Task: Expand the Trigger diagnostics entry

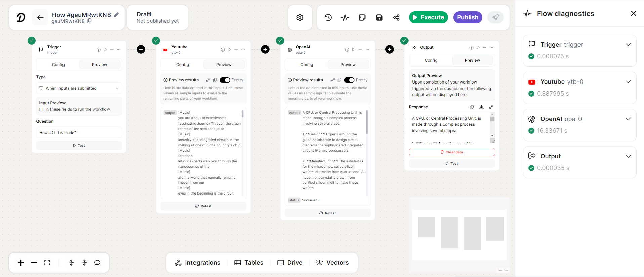Action: [x=628, y=45]
